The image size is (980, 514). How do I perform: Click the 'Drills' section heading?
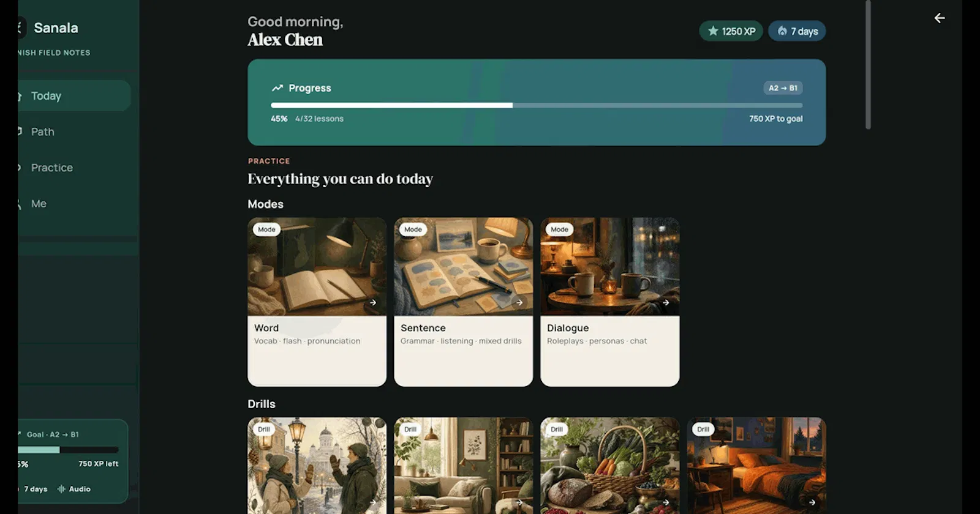point(262,404)
